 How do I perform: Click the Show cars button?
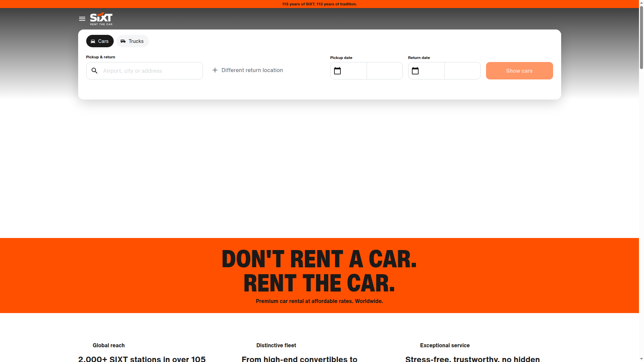tap(519, 71)
